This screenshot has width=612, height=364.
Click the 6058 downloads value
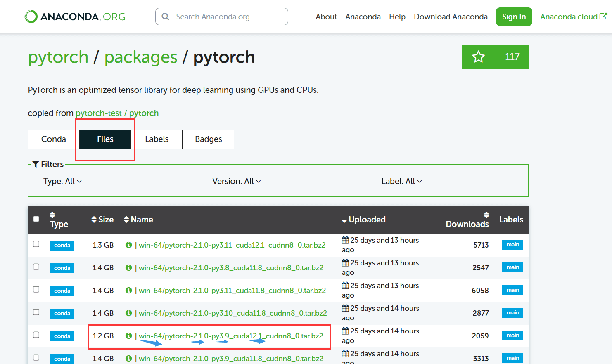[x=480, y=291]
